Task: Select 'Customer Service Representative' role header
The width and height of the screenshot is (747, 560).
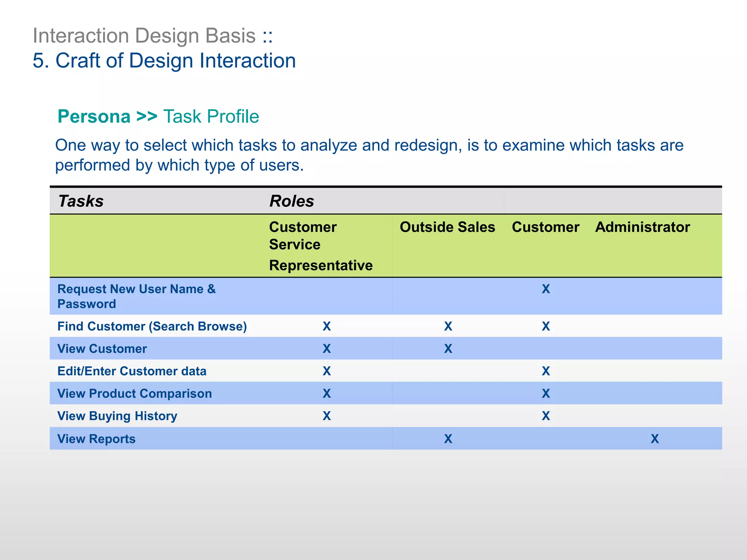Action: click(321, 246)
